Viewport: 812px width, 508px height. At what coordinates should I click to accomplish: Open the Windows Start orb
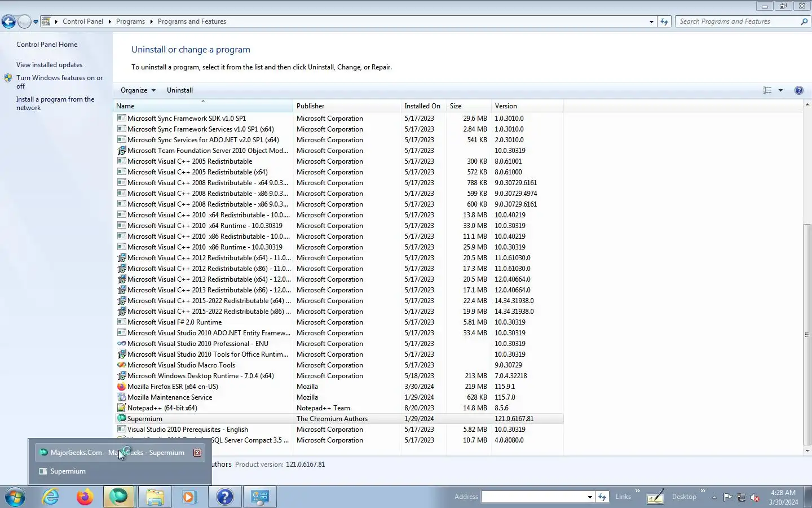[x=15, y=497]
